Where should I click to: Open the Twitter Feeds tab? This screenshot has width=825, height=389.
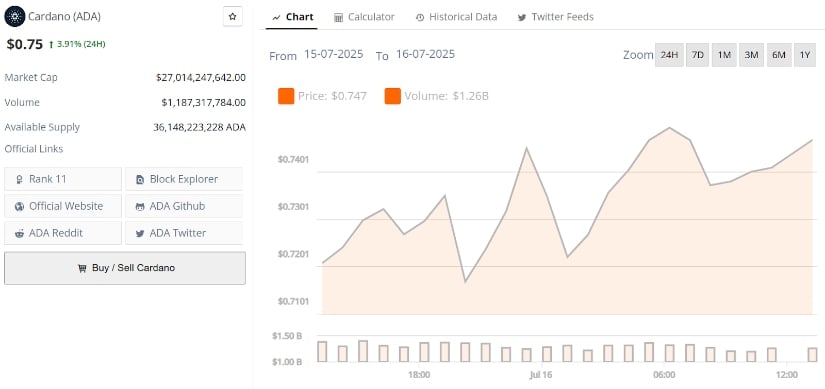(556, 17)
